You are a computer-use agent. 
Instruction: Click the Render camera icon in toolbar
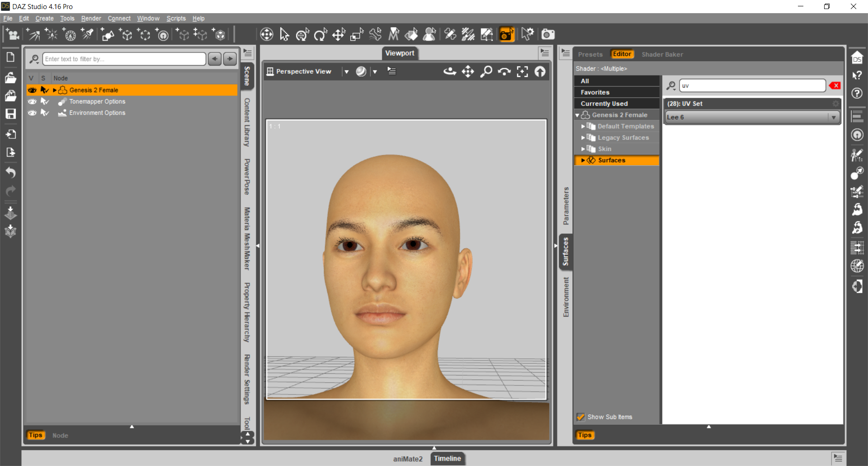click(548, 34)
